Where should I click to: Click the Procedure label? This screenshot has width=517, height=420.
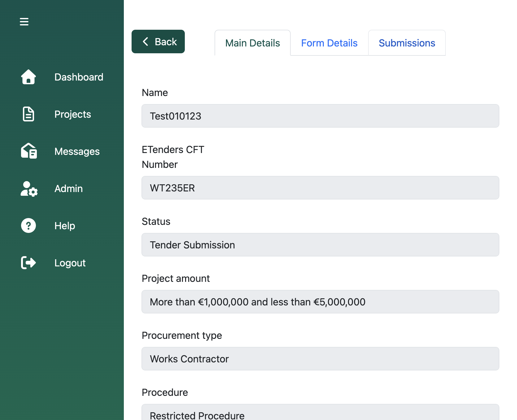point(165,392)
